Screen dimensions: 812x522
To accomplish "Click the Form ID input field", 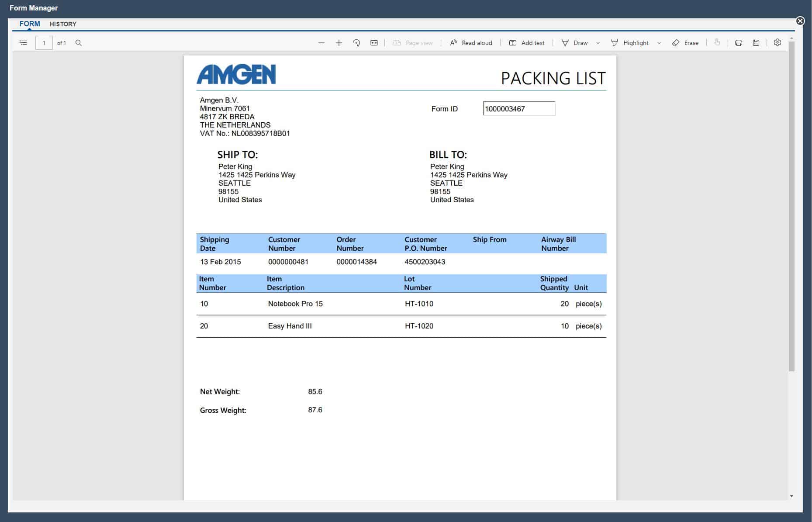I will (519, 108).
